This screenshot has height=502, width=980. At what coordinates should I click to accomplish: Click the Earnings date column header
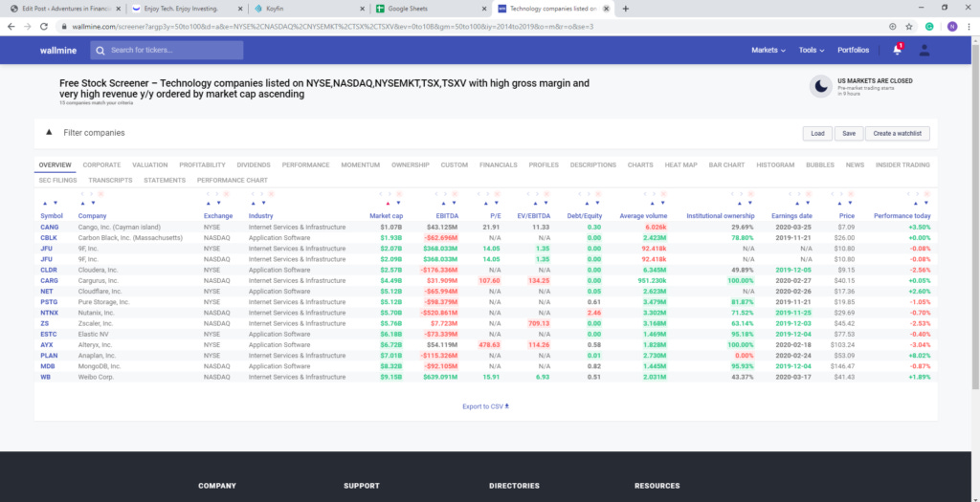[791, 216]
